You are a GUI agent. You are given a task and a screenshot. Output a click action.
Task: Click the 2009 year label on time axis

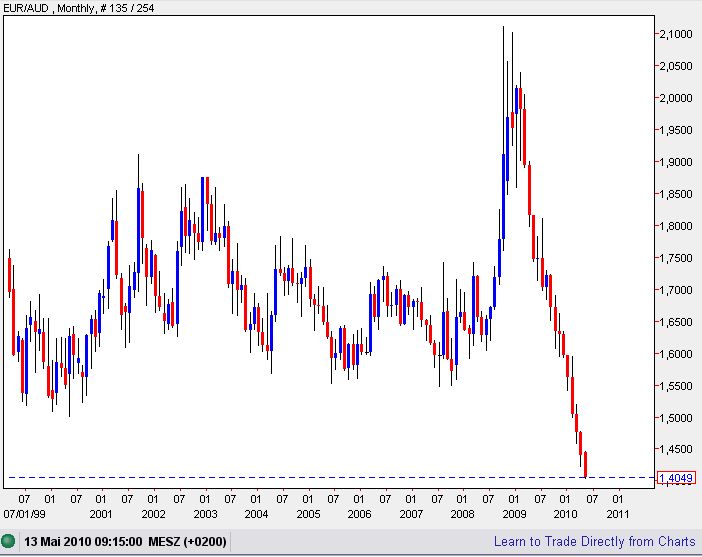coord(514,514)
